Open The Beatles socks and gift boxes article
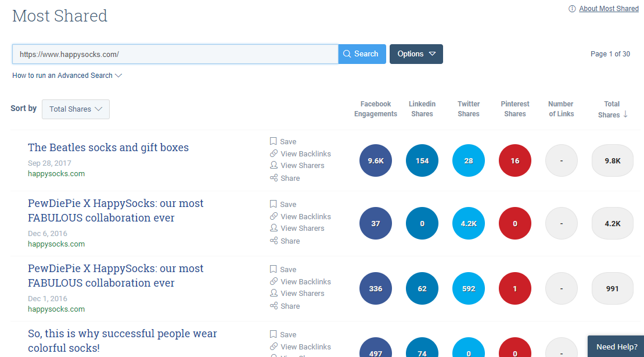Viewport: 644px width, 357px height. click(108, 148)
